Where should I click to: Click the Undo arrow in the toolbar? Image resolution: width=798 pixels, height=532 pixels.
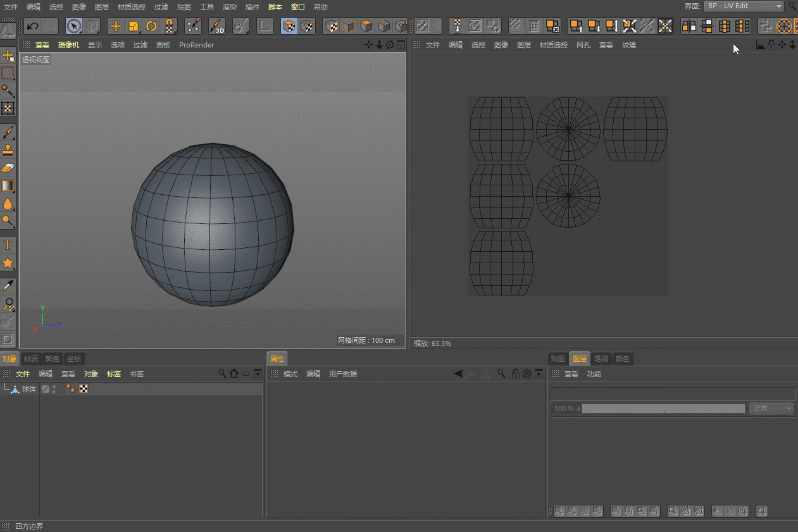[32, 27]
